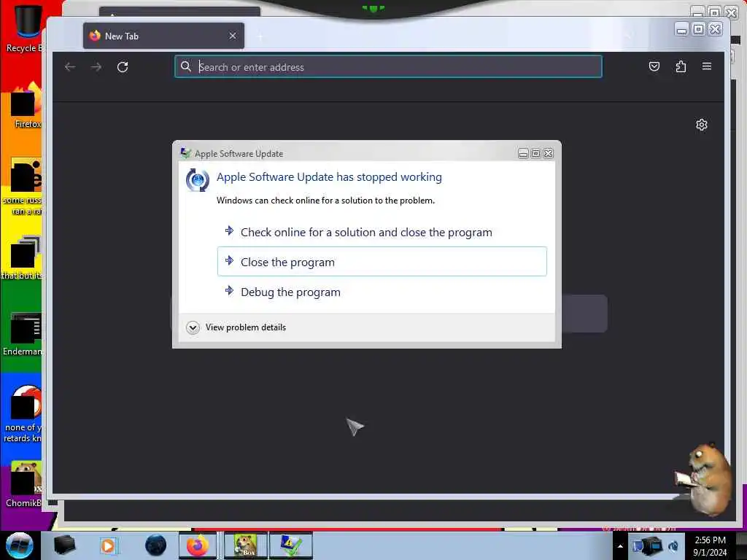Image resolution: width=747 pixels, height=560 pixels.
Task: Open the dark globe taskbar icon
Action: point(156,545)
